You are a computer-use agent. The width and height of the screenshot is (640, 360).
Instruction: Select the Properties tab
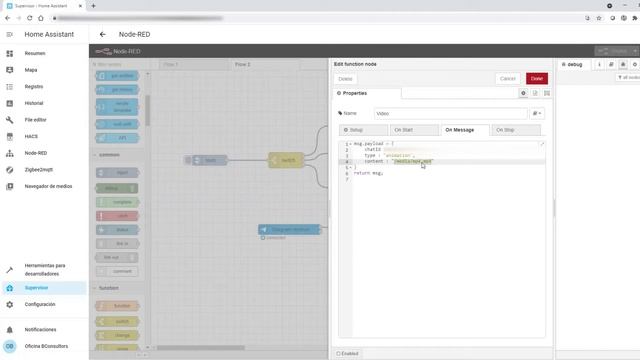click(x=367, y=93)
